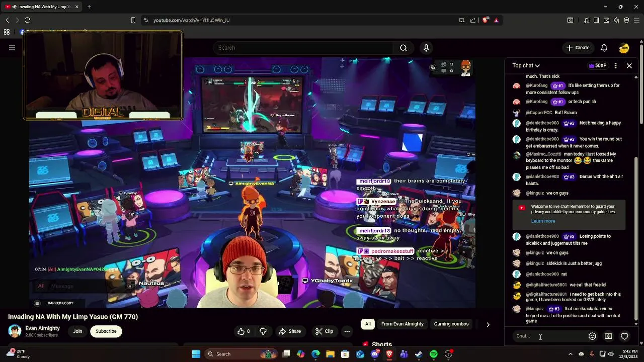Screen dimensions: 644x362
Task: Click the Super Chat dollar icon in chat
Action: pos(608,336)
